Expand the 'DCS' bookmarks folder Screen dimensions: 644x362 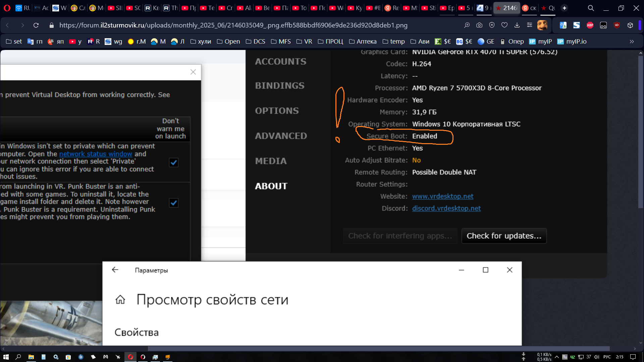coord(255,42)
